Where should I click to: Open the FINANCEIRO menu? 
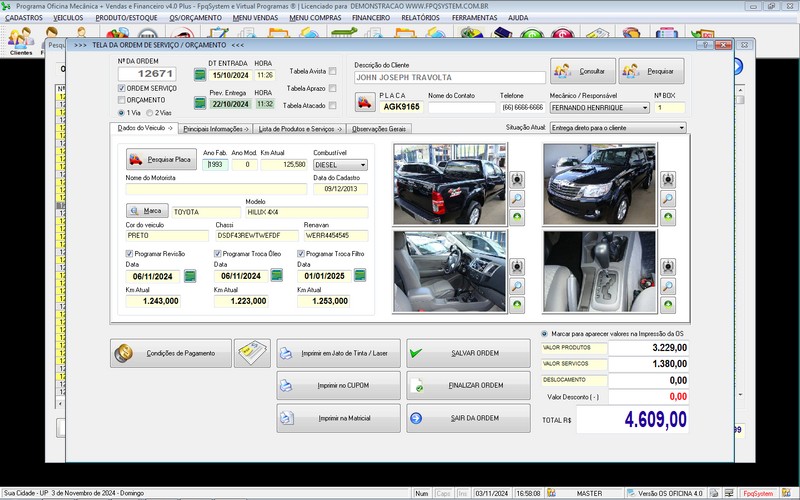pos(370,18)
